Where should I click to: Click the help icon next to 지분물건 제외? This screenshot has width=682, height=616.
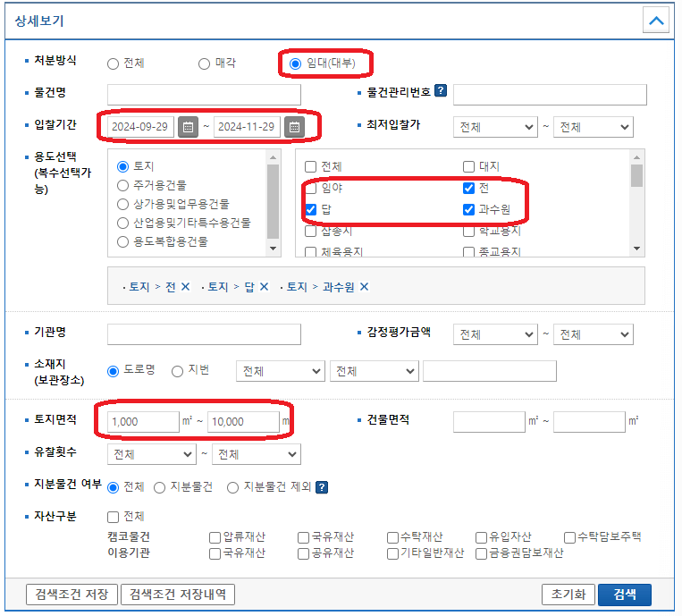coord(322,487)
